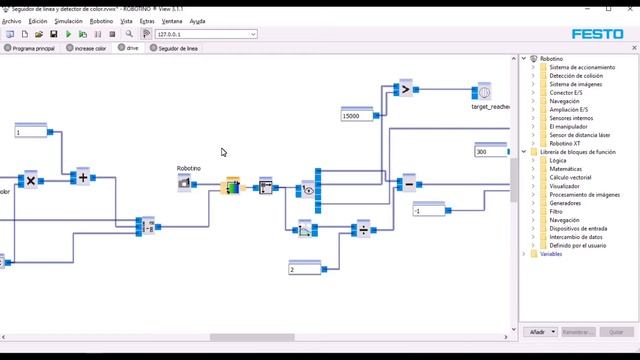Image resolution: width=640 pixels, height=360 pixels.
Task: Open the Robotino menu
Action: click(101, 21)
